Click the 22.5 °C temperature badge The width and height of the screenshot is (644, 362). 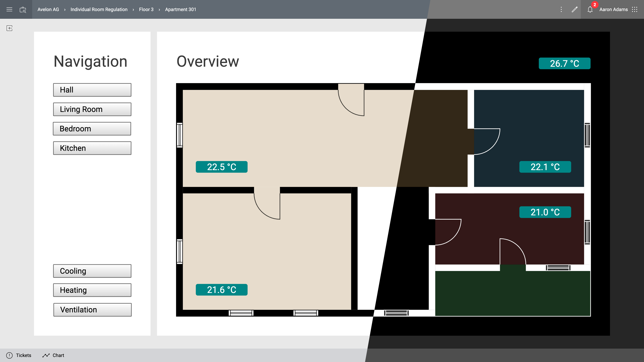[222, 167]
